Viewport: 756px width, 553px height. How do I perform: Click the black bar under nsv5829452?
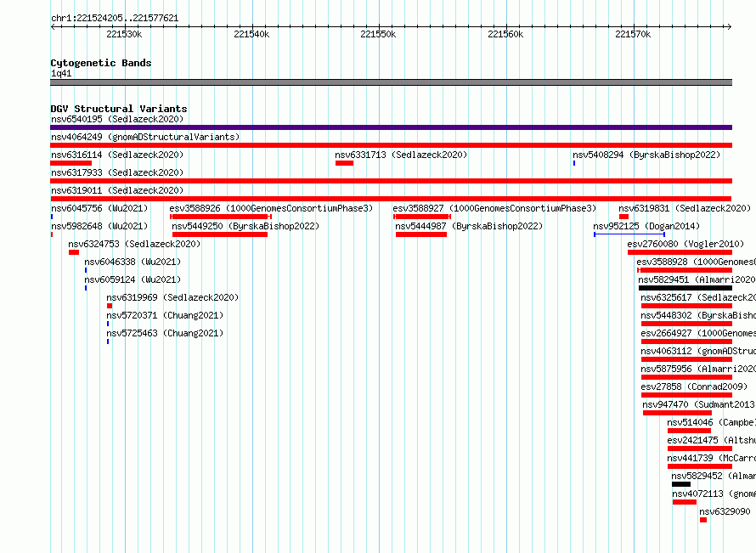point(681,484)
